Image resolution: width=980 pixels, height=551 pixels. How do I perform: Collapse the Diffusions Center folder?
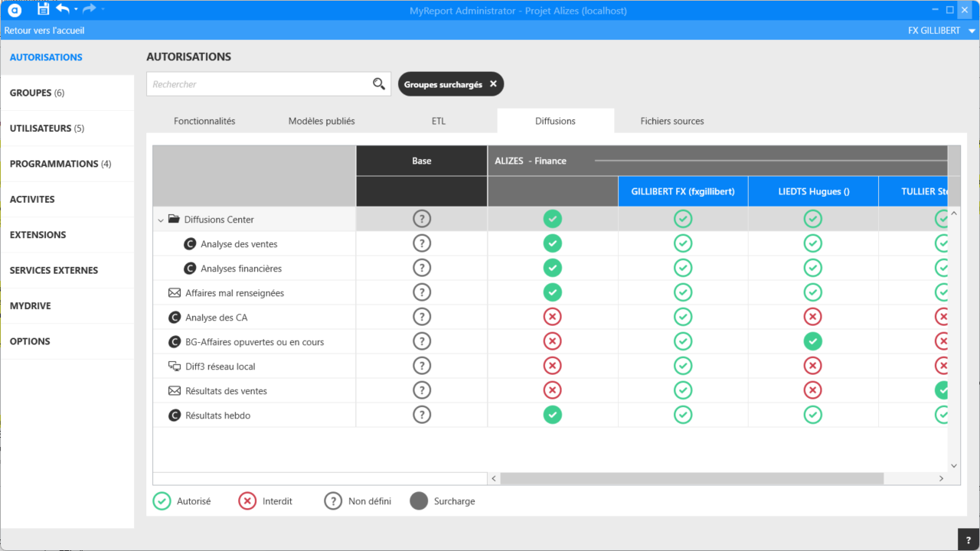pyautogui.click(x=161, y=220)
